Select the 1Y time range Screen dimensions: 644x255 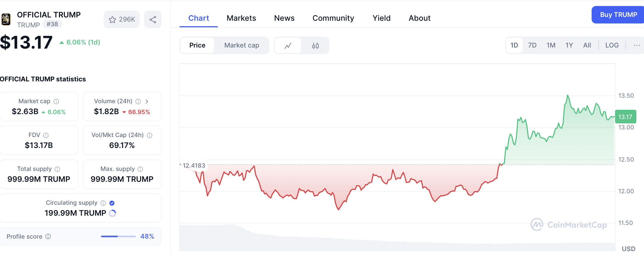[x=569, y=45]
